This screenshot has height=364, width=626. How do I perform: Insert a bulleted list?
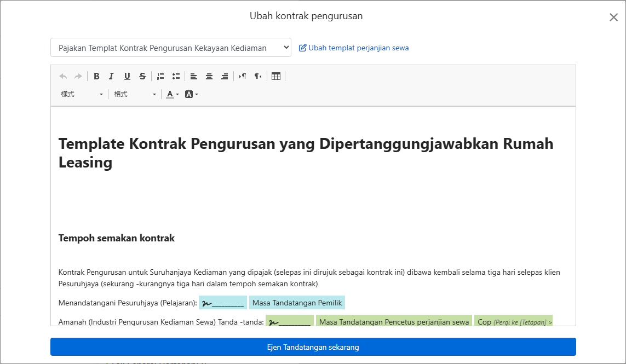tap(176, 76)
